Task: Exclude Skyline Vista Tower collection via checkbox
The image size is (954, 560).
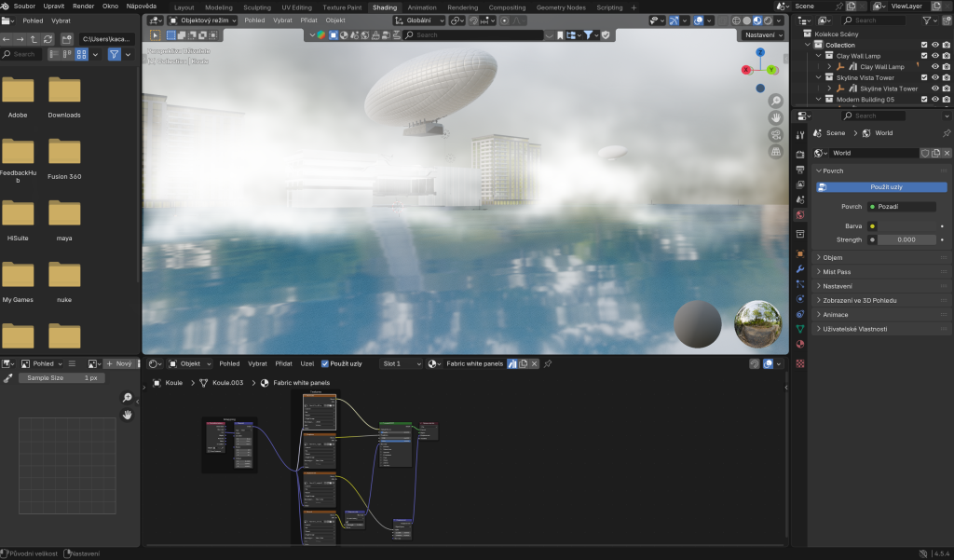Action: (923, 77)
